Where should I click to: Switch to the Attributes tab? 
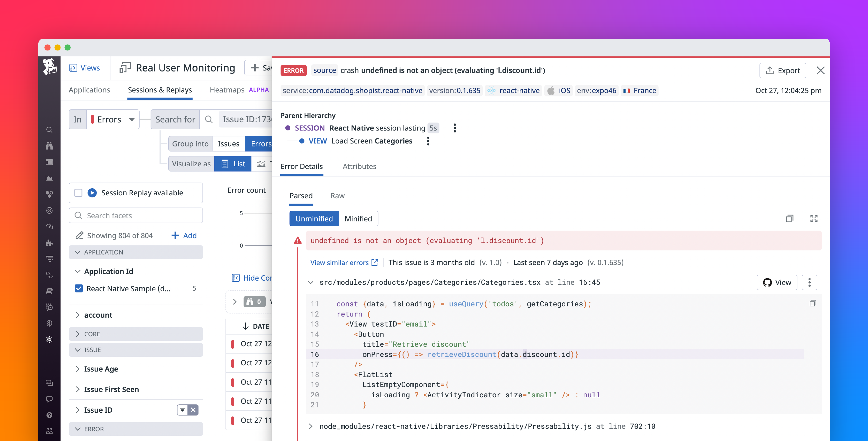point(359,166)
